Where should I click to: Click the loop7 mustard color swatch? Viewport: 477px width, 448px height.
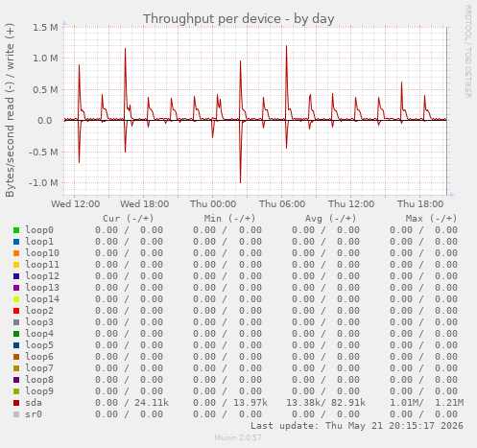(x=16, y=368)
